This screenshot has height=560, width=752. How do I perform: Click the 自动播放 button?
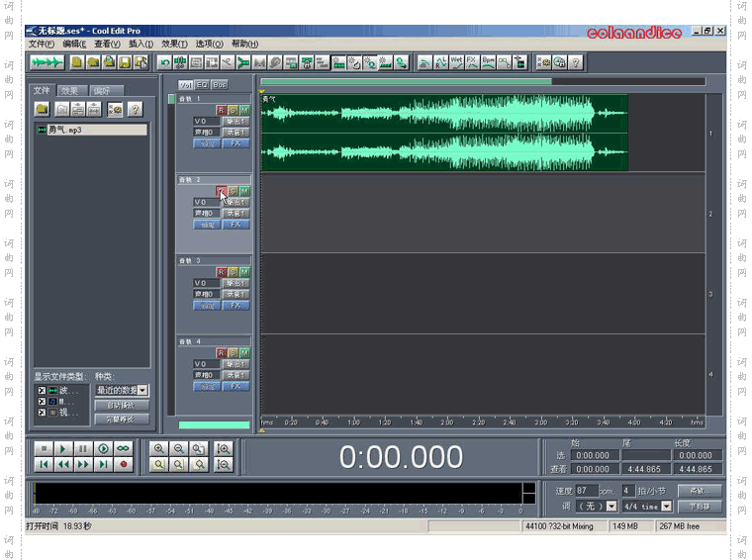coord(122,406)
